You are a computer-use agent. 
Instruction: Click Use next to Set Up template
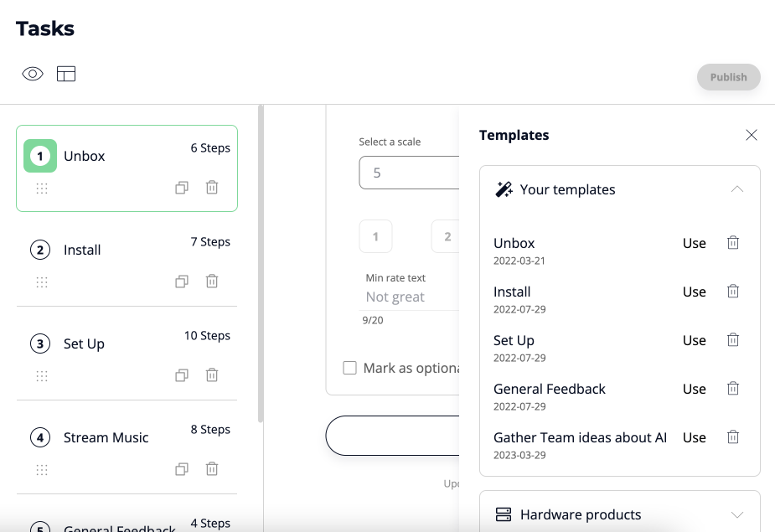(694, 340)
